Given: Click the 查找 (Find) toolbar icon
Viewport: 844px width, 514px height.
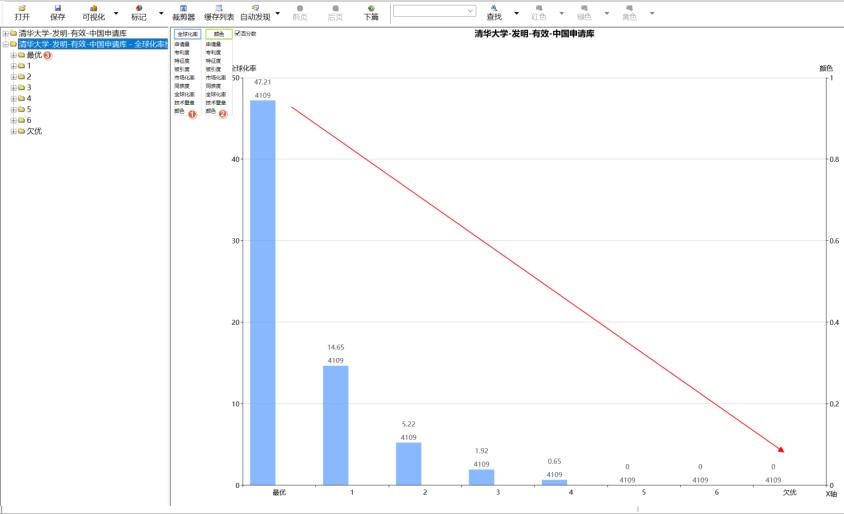Looking at the screenshot, I should click(x=494, y=12).
